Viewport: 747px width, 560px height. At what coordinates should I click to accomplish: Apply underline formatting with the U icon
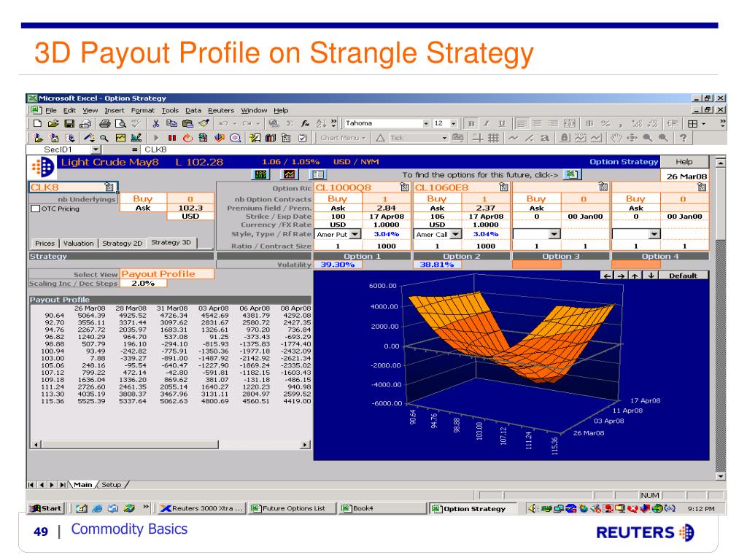(502, 124)
